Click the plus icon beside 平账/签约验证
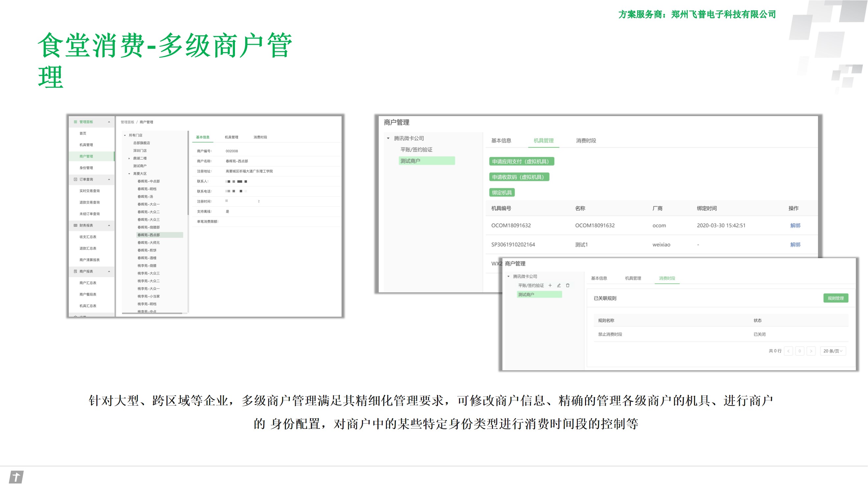Screen dimensions: 868x488 (550, 285)
